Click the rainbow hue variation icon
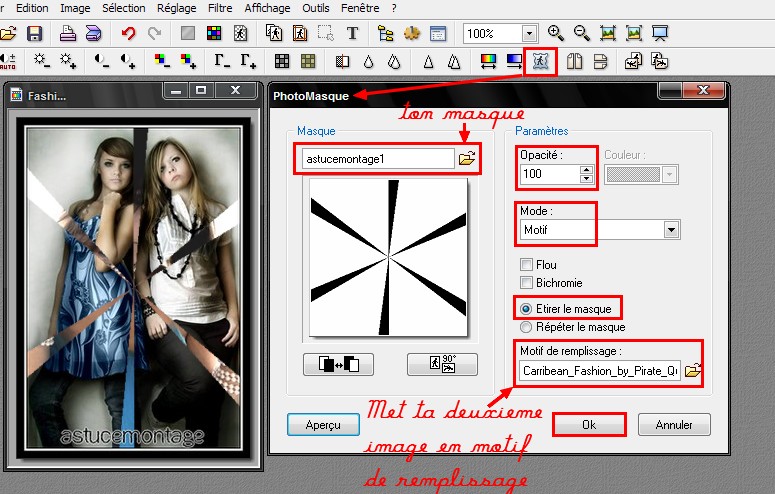This screenshot has width=775, height=494. [488, 61]
